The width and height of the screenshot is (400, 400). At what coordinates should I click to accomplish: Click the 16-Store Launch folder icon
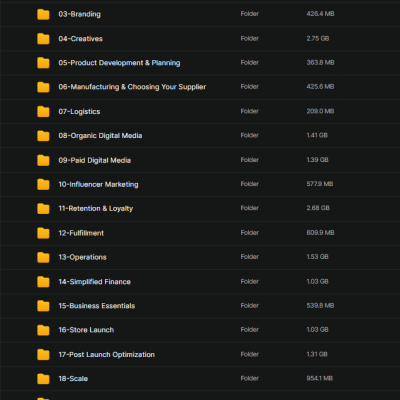(x=43, y=330)
